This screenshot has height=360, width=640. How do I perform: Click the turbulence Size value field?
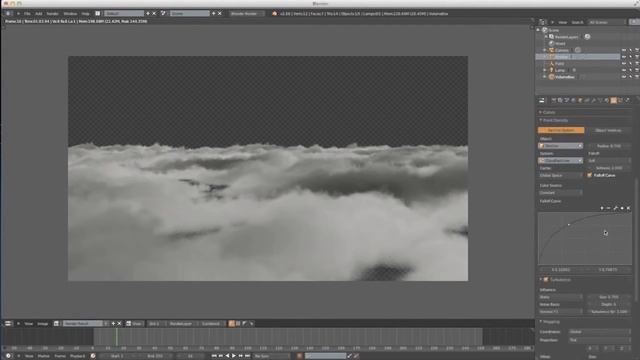[x=609, y=297]
